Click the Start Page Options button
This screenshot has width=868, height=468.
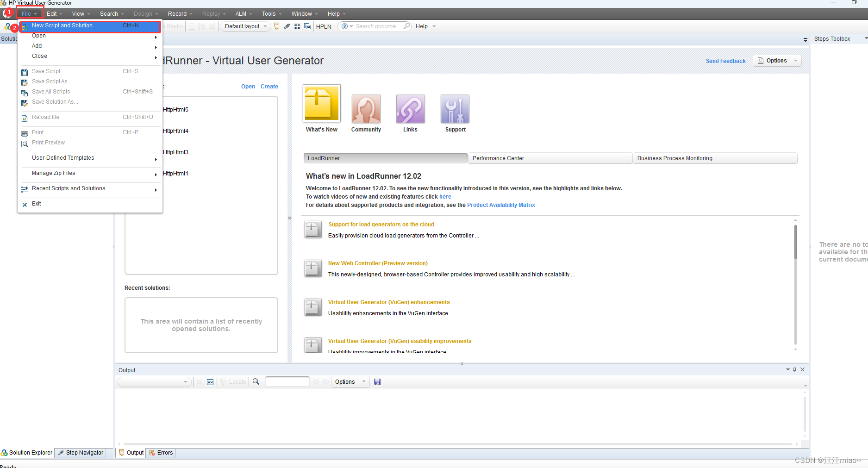tap(772, 61)
